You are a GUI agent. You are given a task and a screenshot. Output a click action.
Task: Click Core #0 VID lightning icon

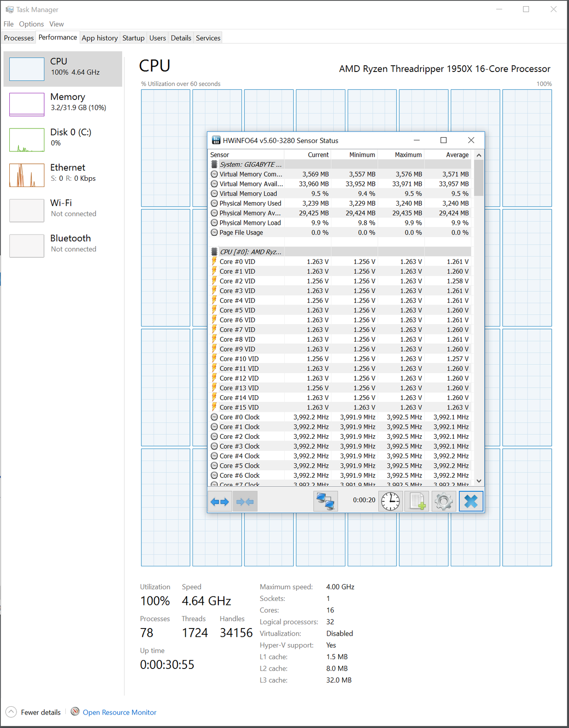tap(214, 262)
